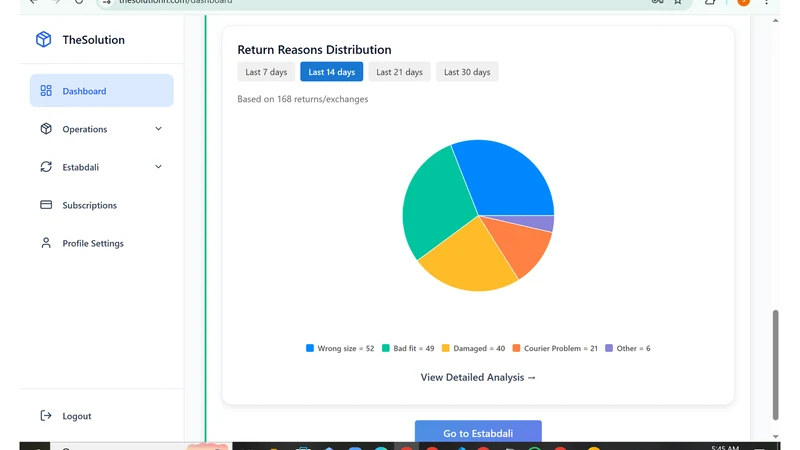Click the browser three-dot menu icon
This screenshot has height=450, width=800.
click(x=766, y=2)
